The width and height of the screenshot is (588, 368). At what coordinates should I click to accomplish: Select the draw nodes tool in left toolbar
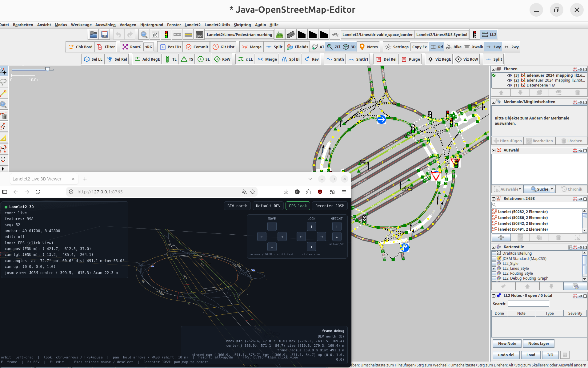pyautogui.click(x=3, y=93)
